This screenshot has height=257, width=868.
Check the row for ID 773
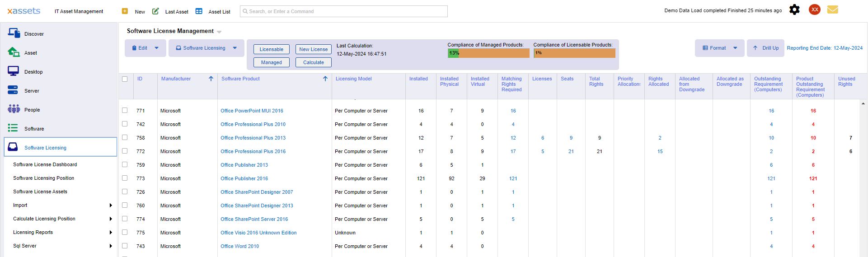point(125,178)
